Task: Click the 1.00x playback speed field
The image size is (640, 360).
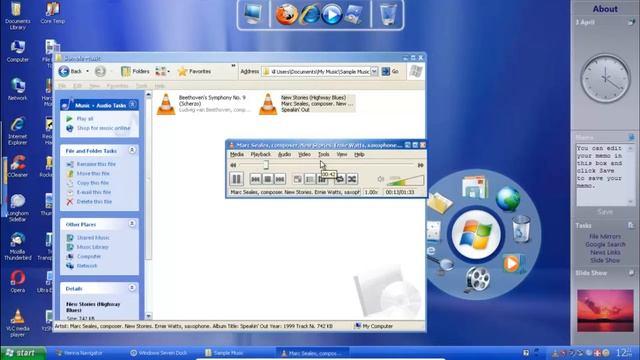Action: point(372,192)
